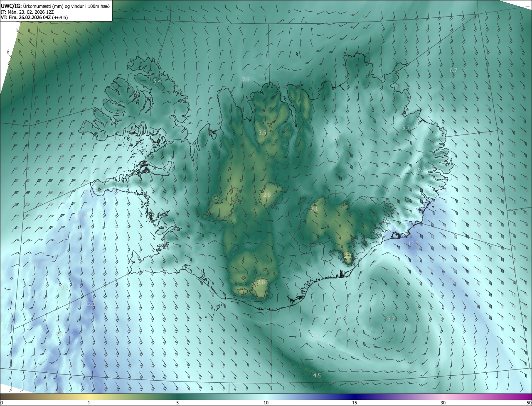Click the color scale tick label 0

(2, 403)
